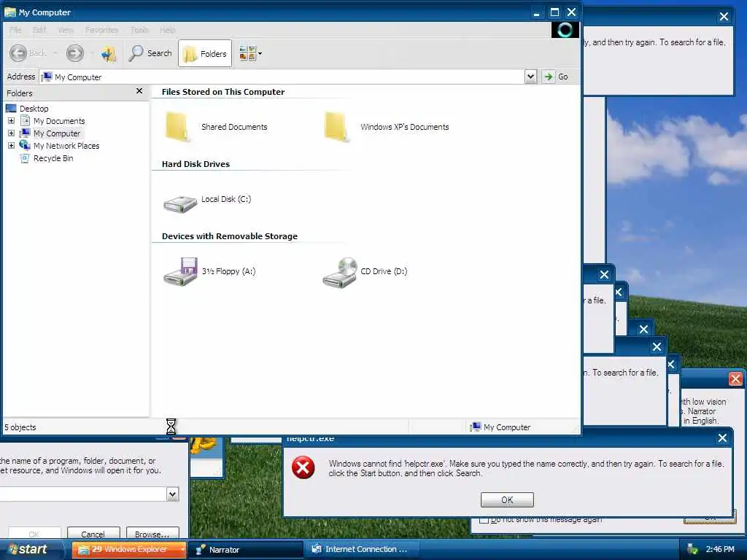Toggle the Folders pane button
747x560 pixels.
(x=205, y=53)
